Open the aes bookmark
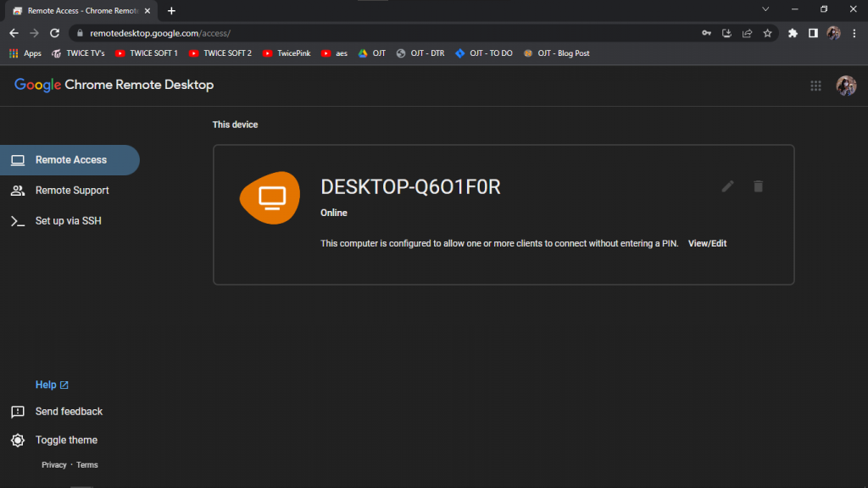868x488 pixels. point(334,53)
